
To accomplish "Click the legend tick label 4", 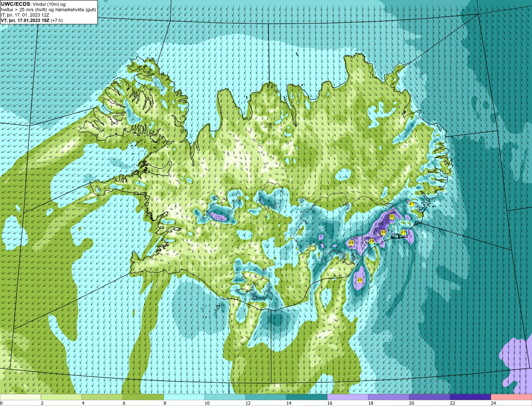I will (x=83, y=403).
